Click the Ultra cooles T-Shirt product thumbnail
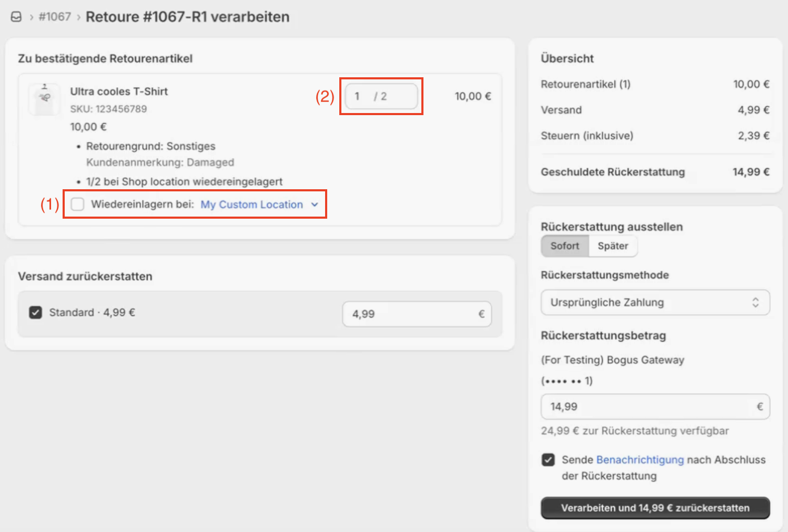Image resolution: width=788 pixels, height=532 pixels. coord(44,98)
